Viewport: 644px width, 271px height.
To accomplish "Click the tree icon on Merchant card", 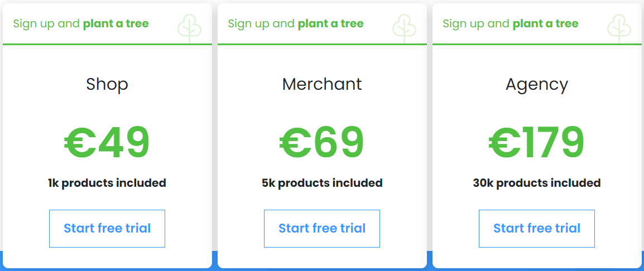I will pos(404,29).
